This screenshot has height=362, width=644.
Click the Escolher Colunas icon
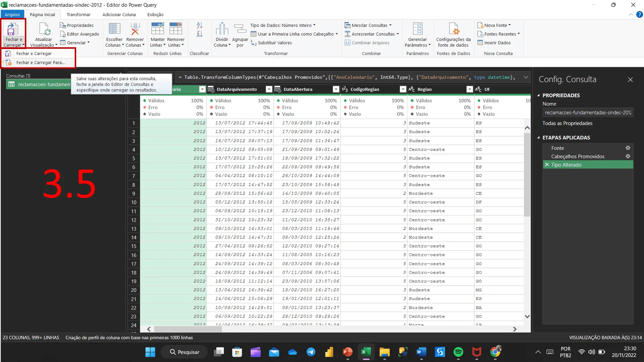114,29
